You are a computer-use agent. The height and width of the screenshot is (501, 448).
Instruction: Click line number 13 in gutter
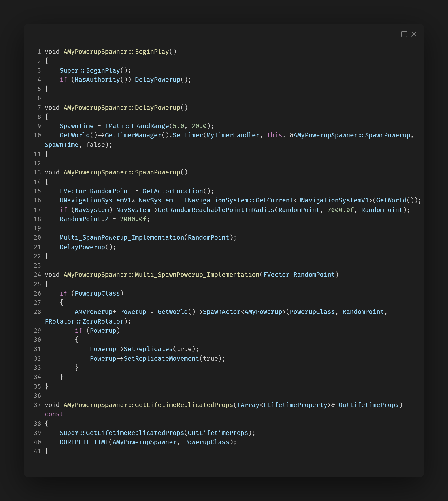37,172
